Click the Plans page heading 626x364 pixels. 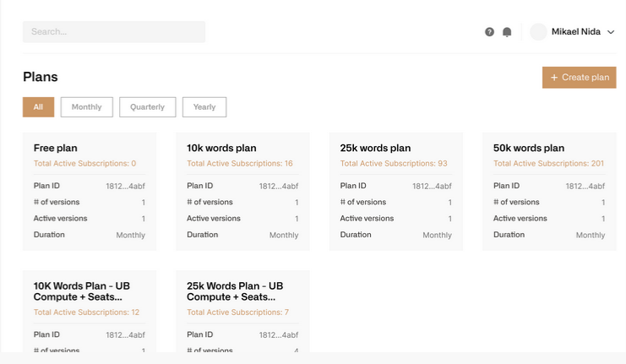[41, 77]
